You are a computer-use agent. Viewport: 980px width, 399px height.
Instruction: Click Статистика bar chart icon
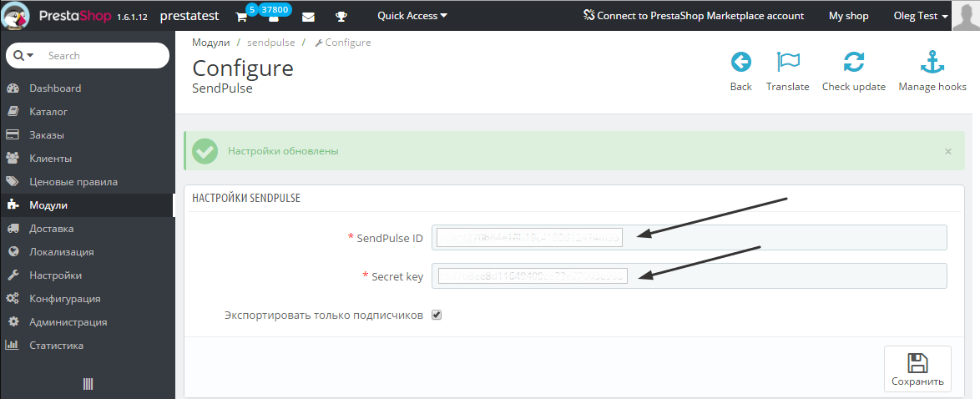tap(13, 346)
